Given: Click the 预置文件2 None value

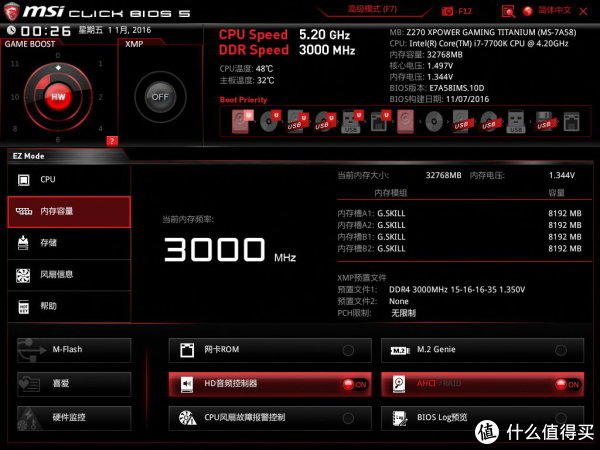Looking at the screenshot, I should 399,302.
